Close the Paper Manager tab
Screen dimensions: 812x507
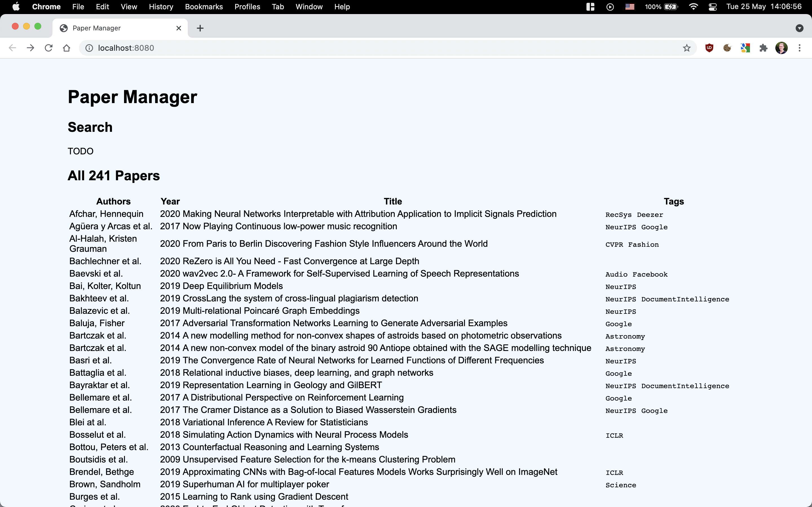(x=178, y=28)
